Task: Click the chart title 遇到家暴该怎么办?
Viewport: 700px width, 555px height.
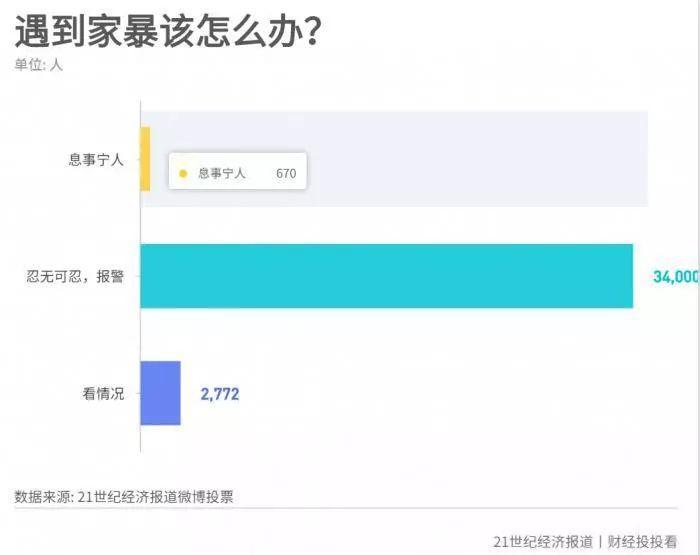Action: (x=168, y=30)
